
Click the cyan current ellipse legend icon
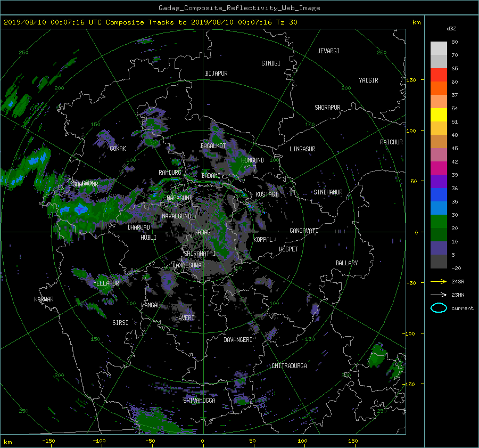coord(439,308)
